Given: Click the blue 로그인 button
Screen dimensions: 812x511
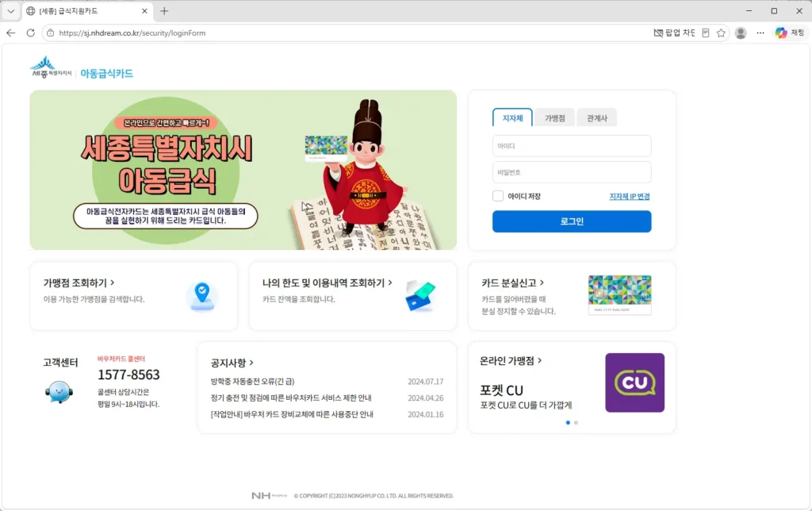Looking at the screenshot, I should (x=572, y=221).
